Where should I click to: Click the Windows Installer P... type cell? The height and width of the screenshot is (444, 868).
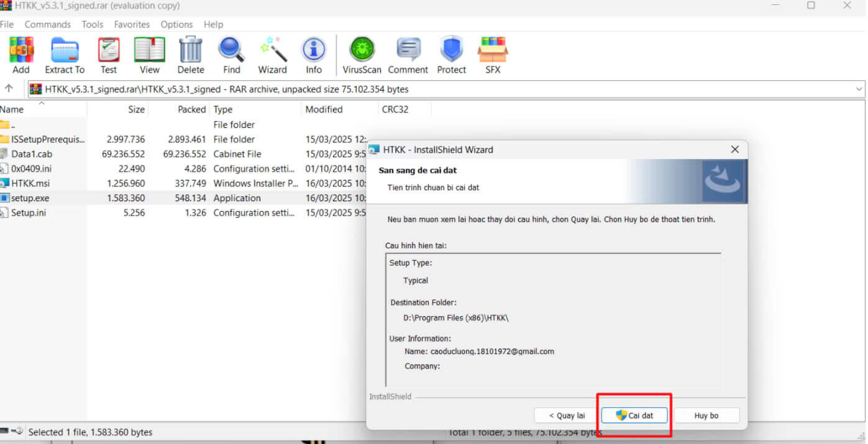[255, 183]
